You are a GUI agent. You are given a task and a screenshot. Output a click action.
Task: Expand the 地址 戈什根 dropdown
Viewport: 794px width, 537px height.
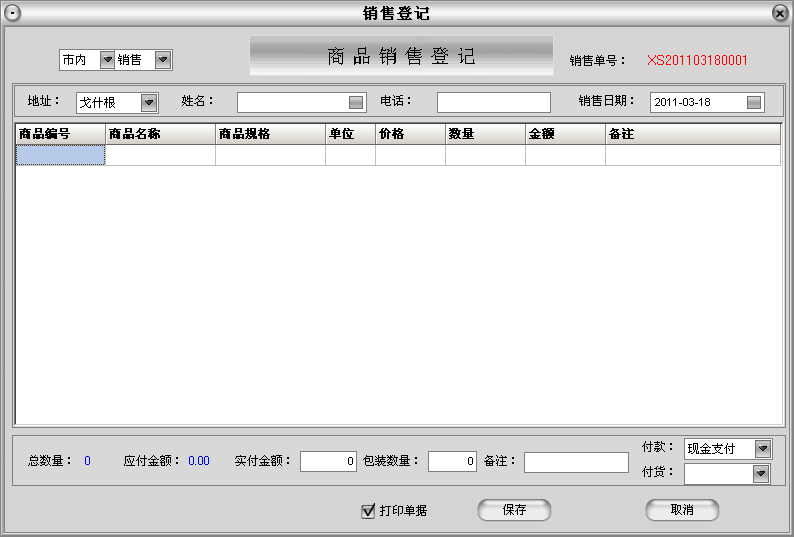(x=148, y=103)
